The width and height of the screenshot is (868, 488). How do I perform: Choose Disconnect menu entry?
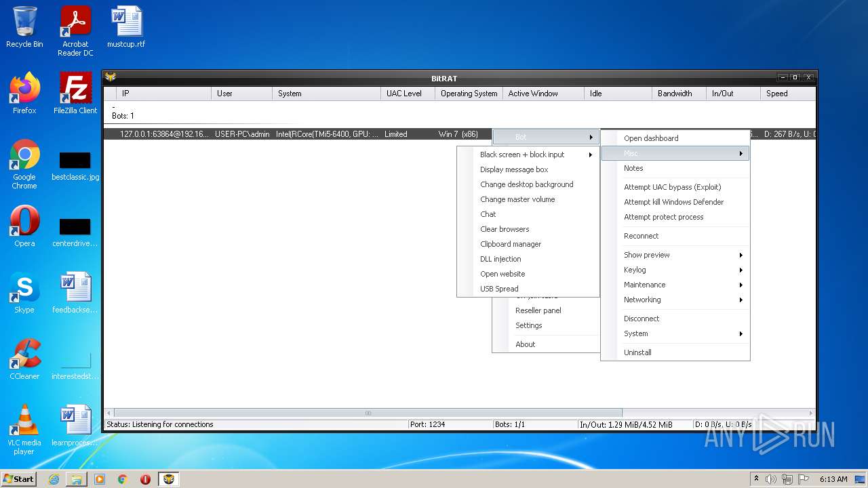[675, 319]
